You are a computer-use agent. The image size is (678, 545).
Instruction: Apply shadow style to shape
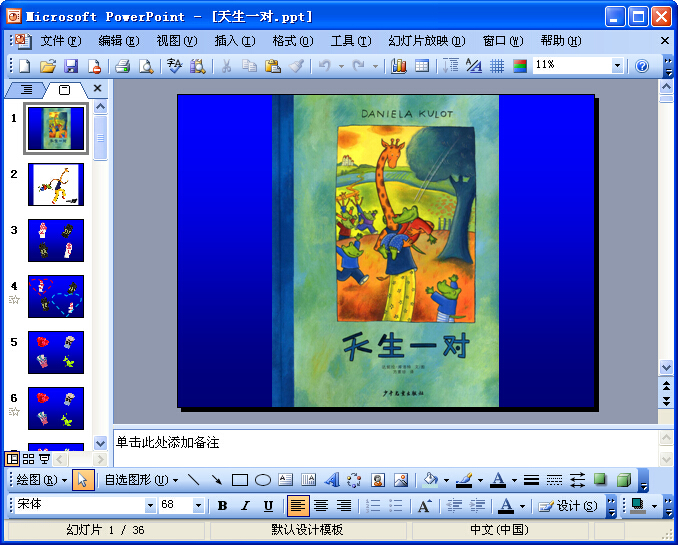[600, 480]
